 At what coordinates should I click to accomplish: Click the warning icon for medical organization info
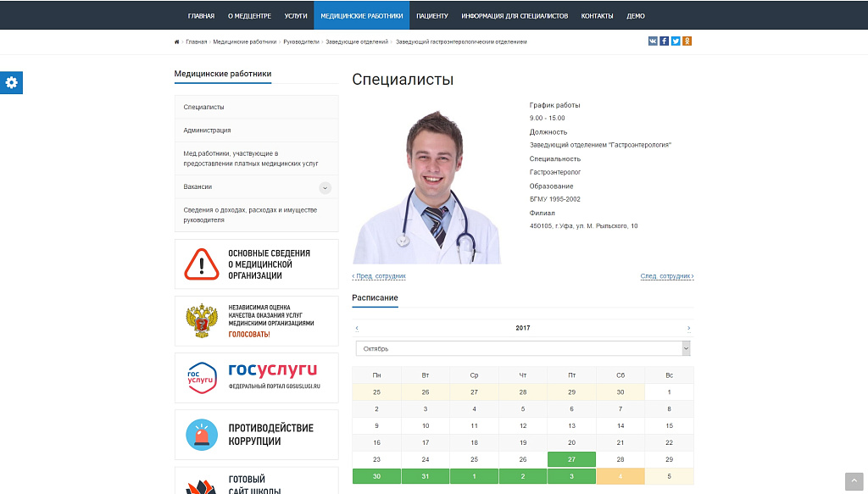[200, 264]
